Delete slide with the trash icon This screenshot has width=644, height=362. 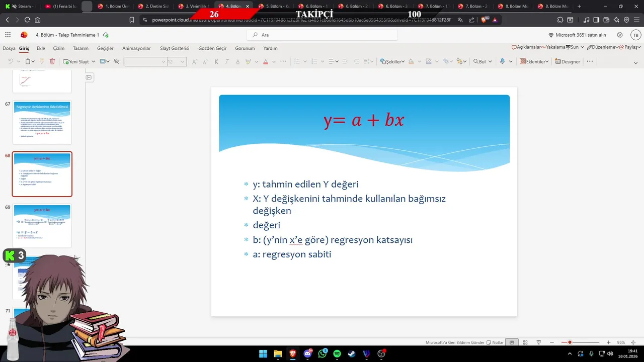click(x=52, y=61)
